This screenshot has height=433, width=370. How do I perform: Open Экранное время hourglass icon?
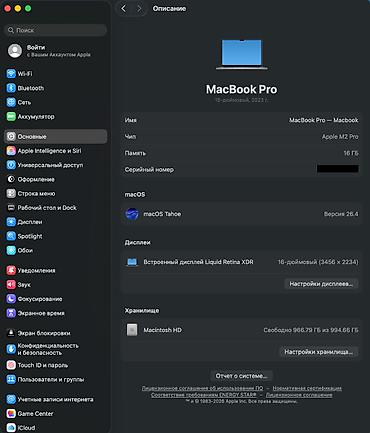click(x=11, y=313)
